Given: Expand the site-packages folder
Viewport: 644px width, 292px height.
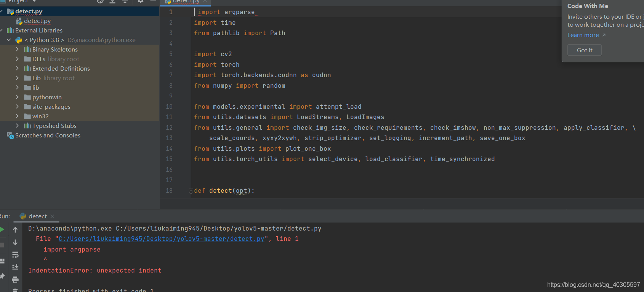Looking at the screenshot, I should click(17, 107).
